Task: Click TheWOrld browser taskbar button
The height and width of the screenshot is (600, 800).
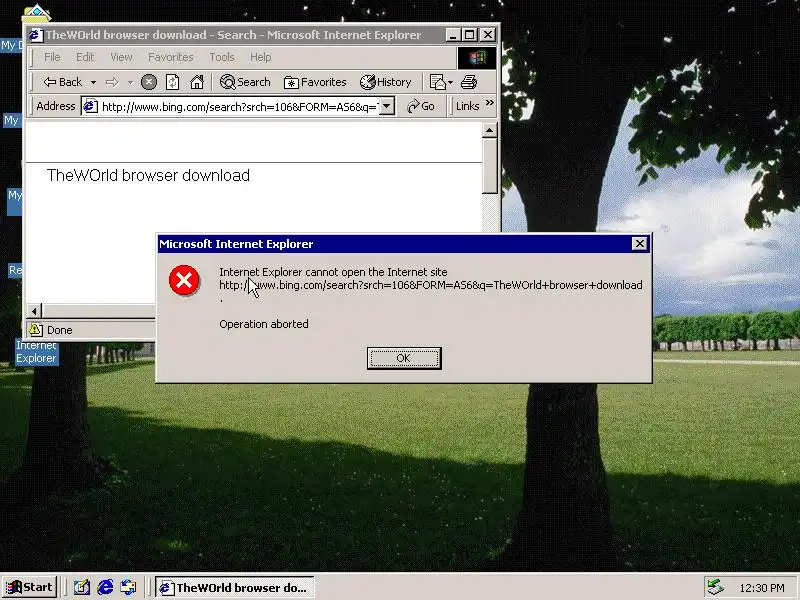Action: point(235,588)
